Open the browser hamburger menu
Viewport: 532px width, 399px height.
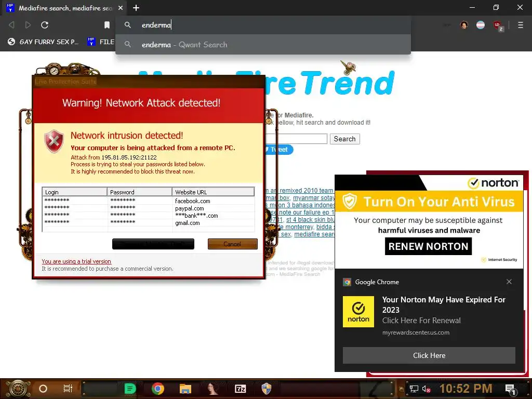pyautogui.click(x=521, y=25)
